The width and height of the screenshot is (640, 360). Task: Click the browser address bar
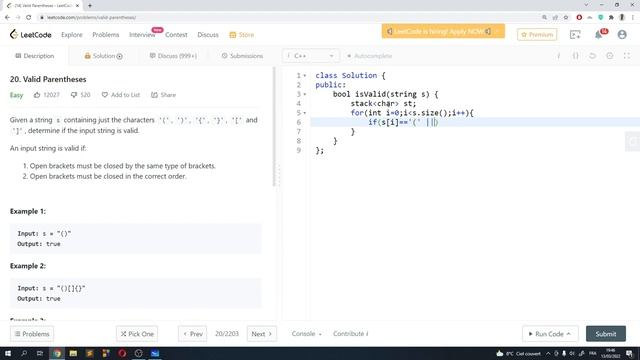click(x=286, y=18)
